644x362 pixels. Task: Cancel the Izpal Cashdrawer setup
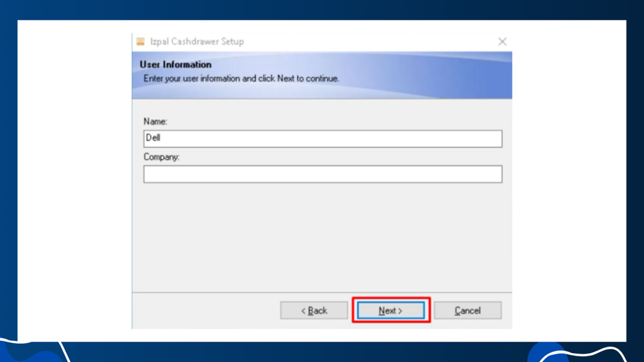click(x=468, y=310)
